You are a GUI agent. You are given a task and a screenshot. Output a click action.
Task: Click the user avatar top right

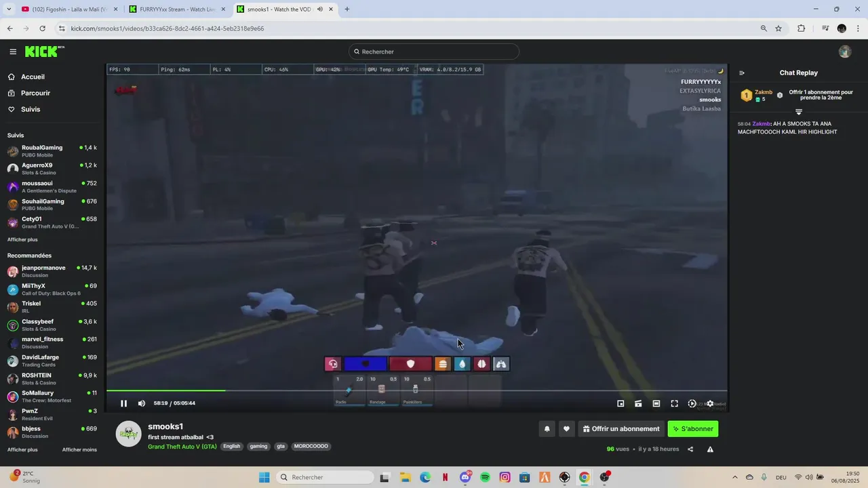pyautogui.click(x=845, y=52)
